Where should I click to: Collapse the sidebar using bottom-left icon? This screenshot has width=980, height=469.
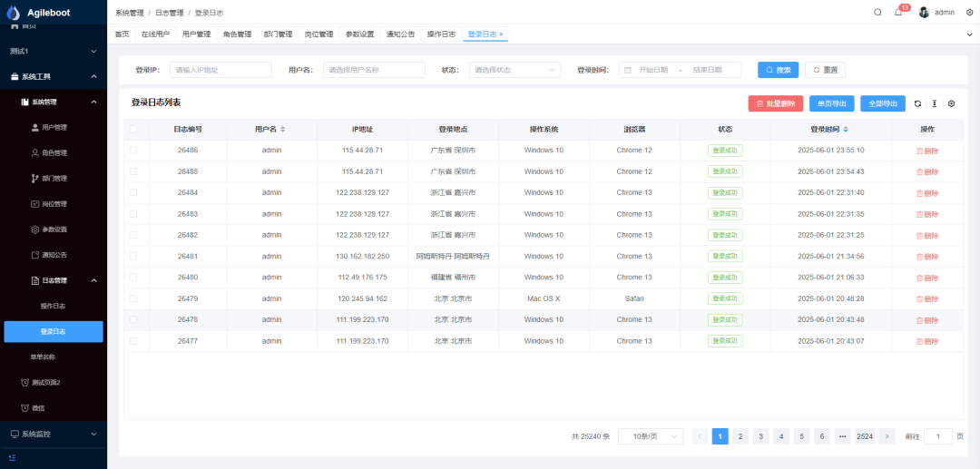(12, 457)
